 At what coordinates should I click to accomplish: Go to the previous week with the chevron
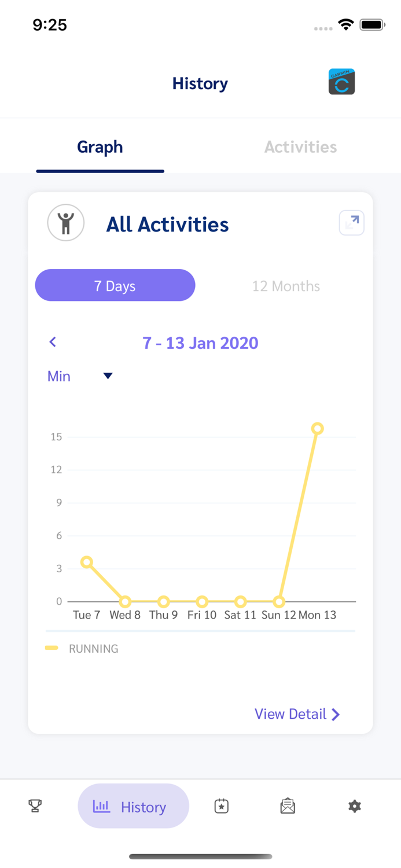[53, 342]
